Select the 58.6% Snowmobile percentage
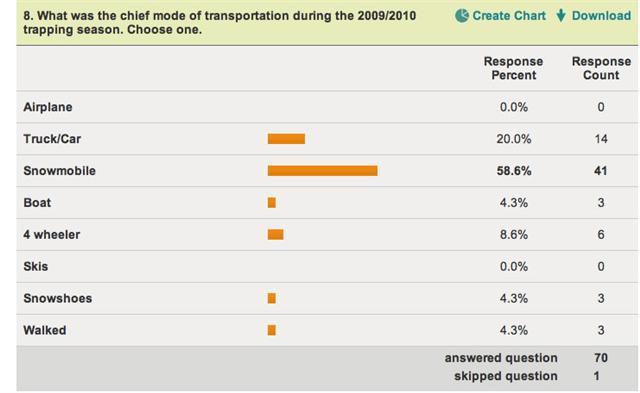 514,171
